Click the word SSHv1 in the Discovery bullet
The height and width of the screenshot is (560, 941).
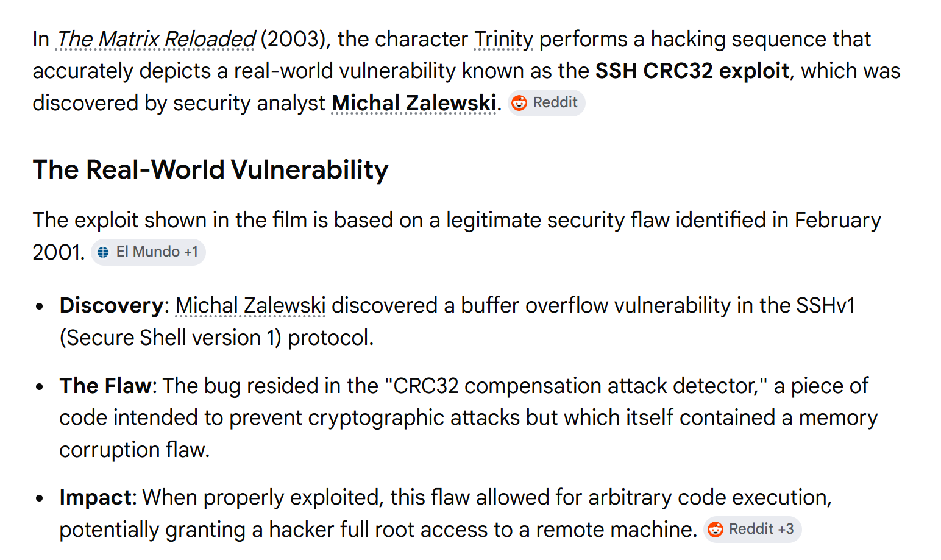825,306
